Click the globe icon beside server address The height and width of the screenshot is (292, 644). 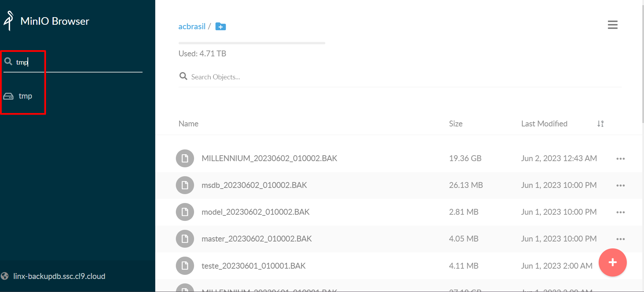coord(5,276)
